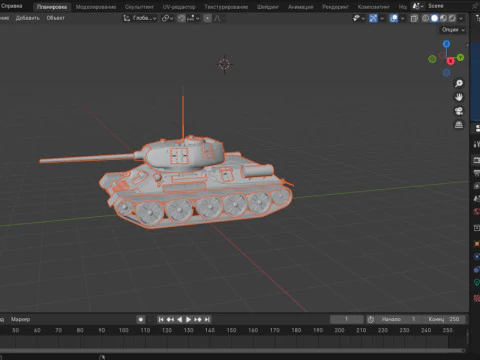This screenshot has height=360, width=480.
Task: Toggle perspective/orthographic grid button
Action: click(x=459, y=125)
